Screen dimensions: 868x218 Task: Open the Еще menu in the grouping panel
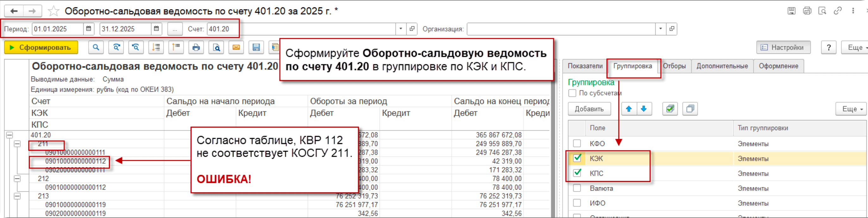coord(851,109)
